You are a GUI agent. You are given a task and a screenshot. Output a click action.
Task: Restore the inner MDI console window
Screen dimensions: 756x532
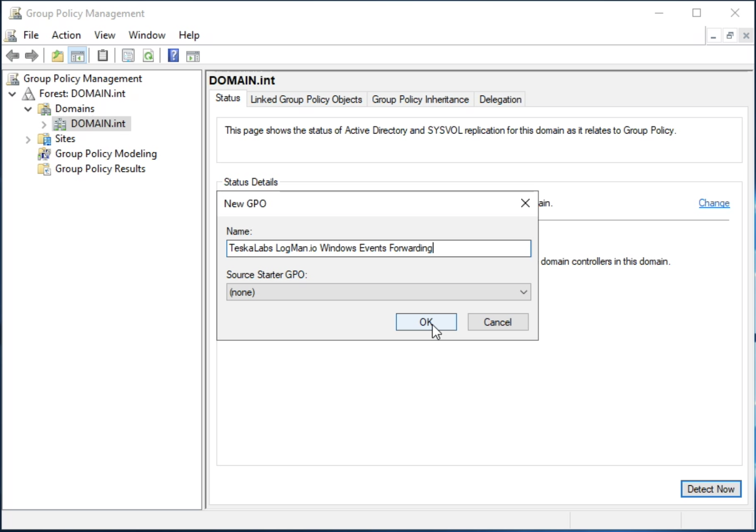pyautogui.click(x=730, y=36)
